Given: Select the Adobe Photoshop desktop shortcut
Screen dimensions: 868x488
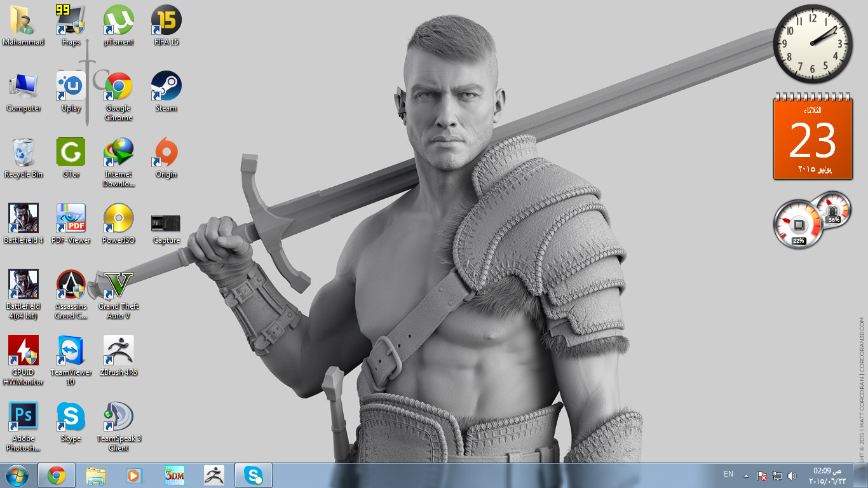Looking at the screenshot, I should coord(24,426).
